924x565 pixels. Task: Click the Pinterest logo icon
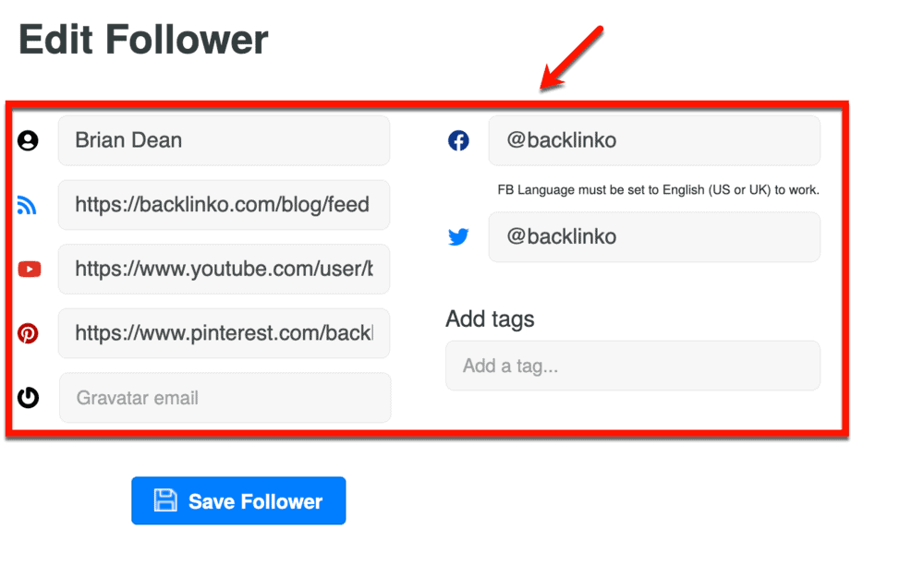(x=29, y=333)
